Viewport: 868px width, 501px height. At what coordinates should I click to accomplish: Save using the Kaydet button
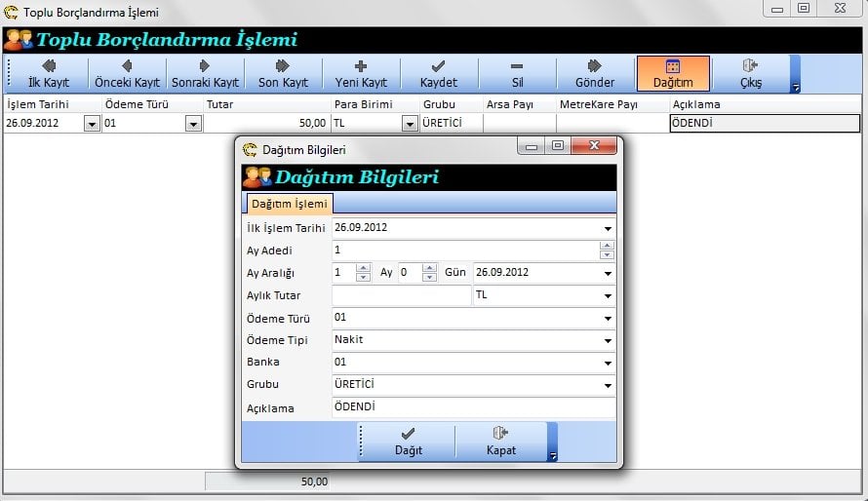click(439, 73)
